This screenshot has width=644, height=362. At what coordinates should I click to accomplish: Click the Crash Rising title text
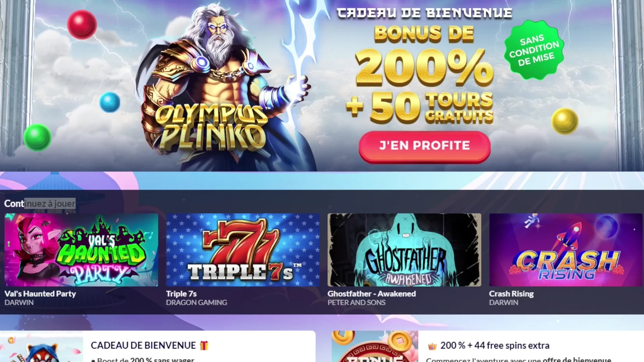[511, 294]
